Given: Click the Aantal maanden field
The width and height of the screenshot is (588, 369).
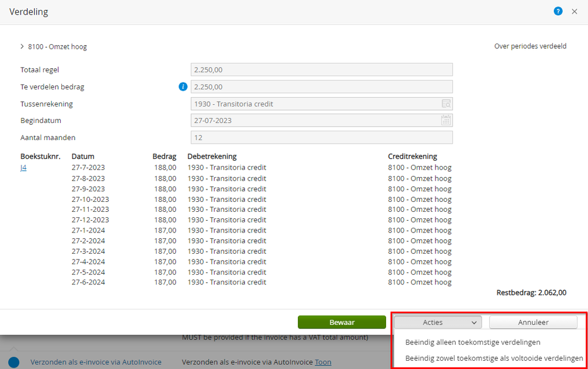Looking at the screenshot, I should click(321, 138).
